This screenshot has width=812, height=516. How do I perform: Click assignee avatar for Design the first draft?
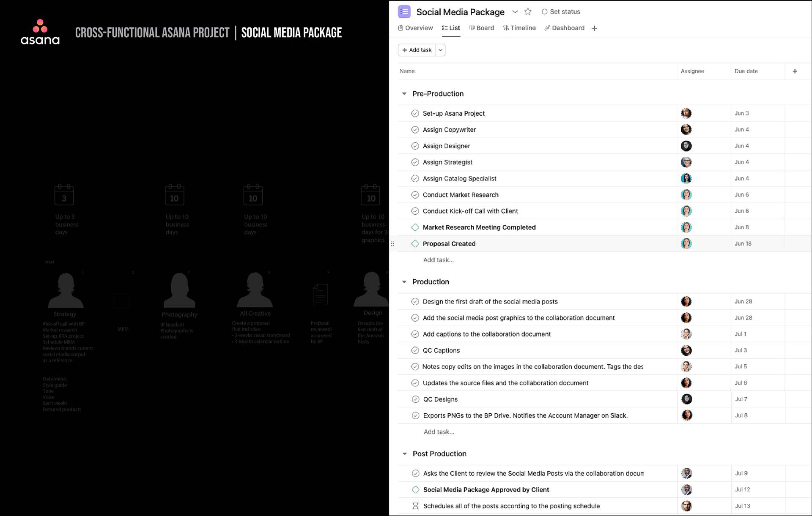pos(686,301)
